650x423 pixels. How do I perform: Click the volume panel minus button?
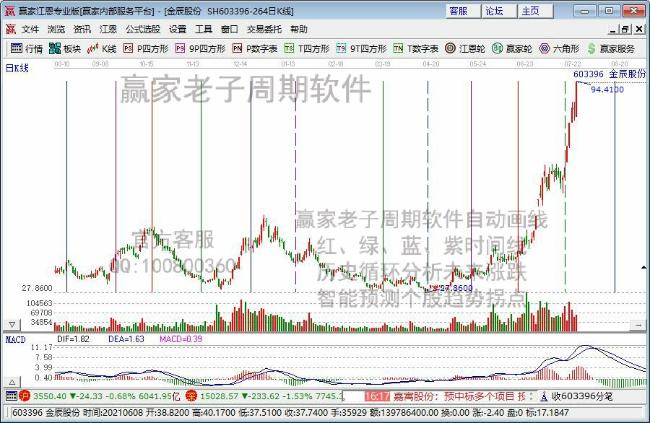pos(638,326)
